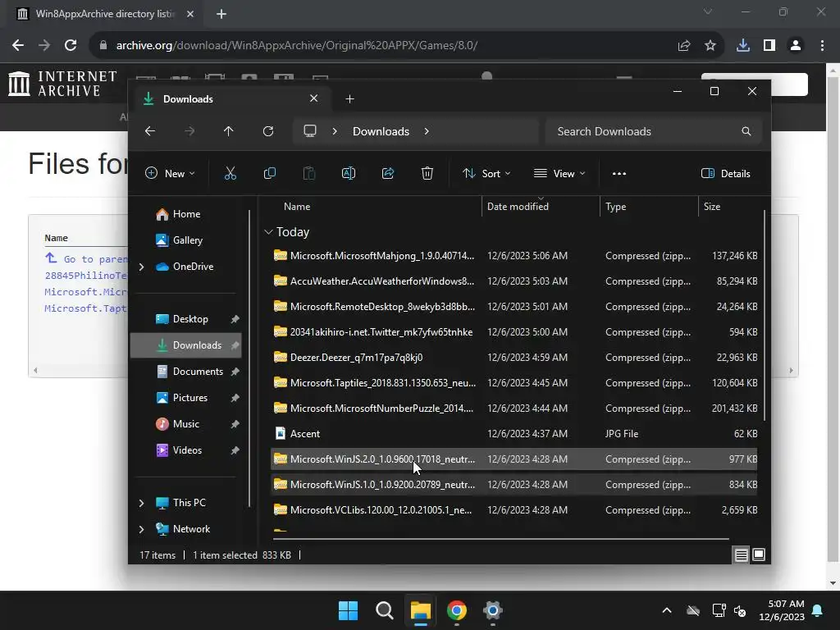Viewport: 840px width, 630px height.
Task: Select the Downloads tab in File Explorer
Action: click(x=231, y=99)
